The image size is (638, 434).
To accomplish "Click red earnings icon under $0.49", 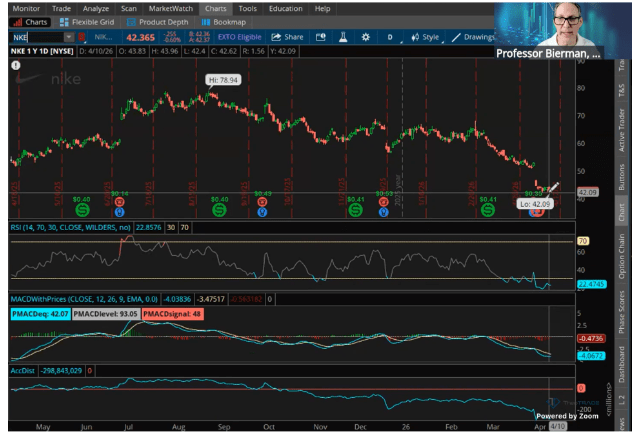I will click(262, 202).
